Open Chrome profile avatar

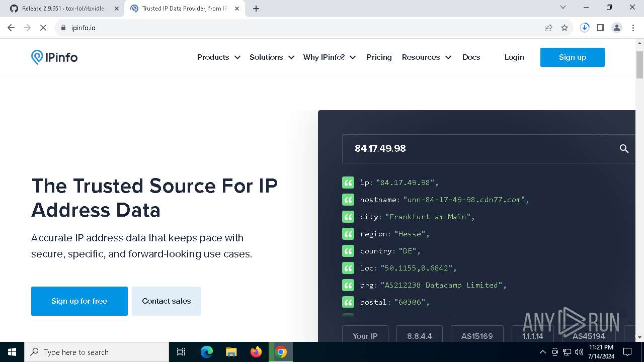tap(617, 28)
